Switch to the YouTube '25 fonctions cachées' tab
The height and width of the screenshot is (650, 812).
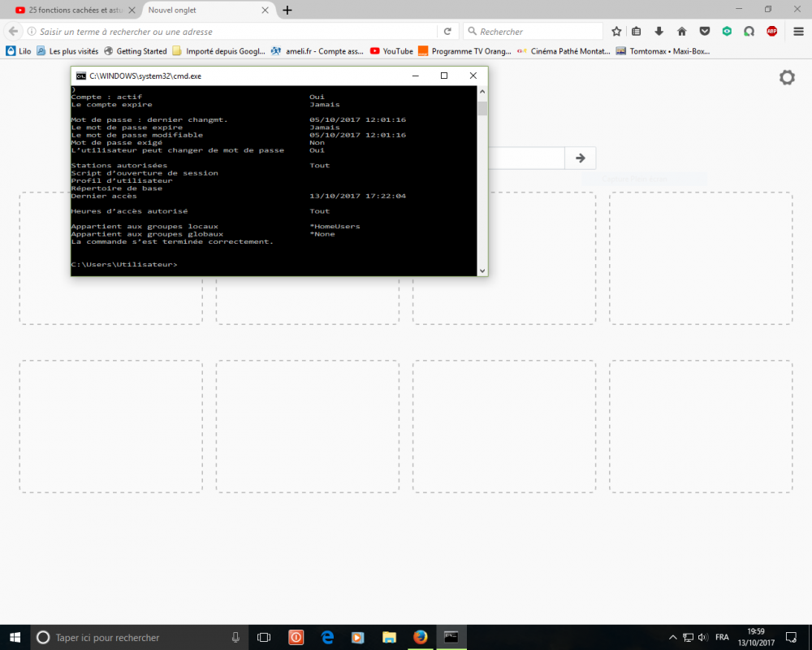point(71,10)
